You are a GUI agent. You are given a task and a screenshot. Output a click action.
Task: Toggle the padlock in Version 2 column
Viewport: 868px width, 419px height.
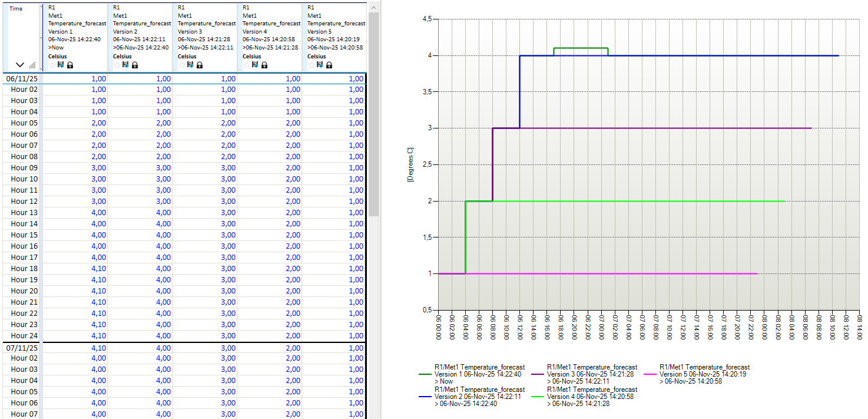[x=135, y=65]
